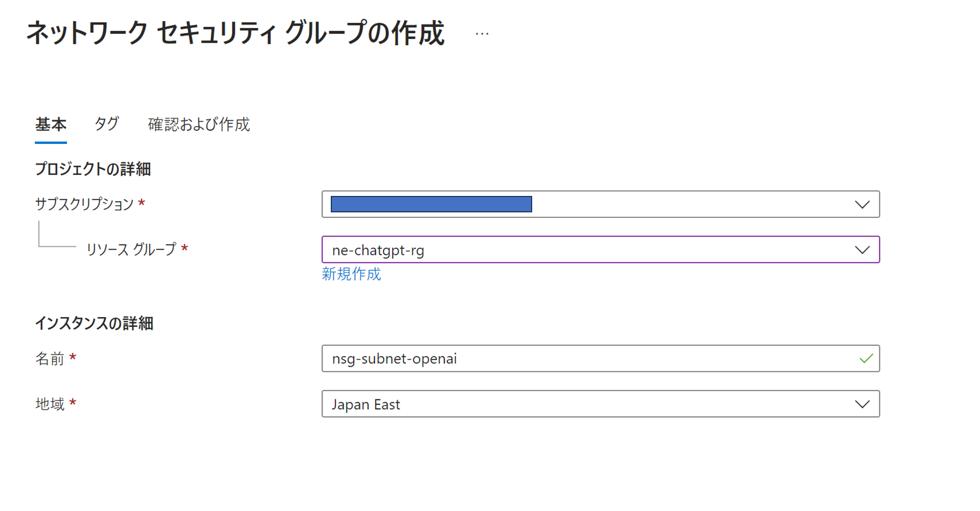
Task: Click the インスタンスの詳細 section heading
Action: (x=94, y=323)
